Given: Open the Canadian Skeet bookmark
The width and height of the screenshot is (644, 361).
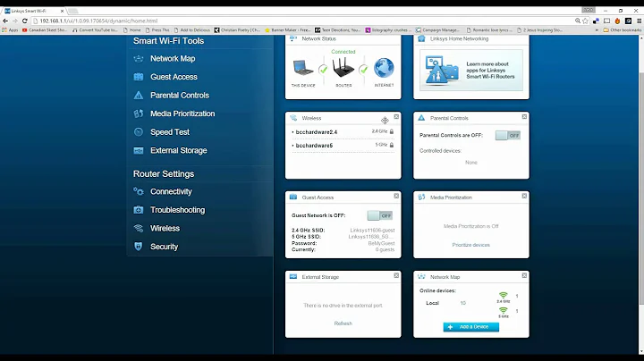Looking at the screenshot, I should [45, 30].
